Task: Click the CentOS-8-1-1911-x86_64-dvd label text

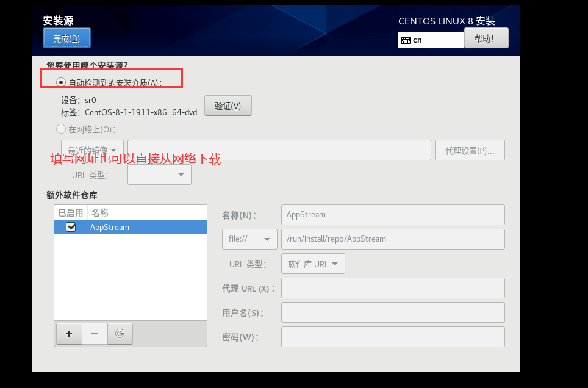Action: coord(141,112)
